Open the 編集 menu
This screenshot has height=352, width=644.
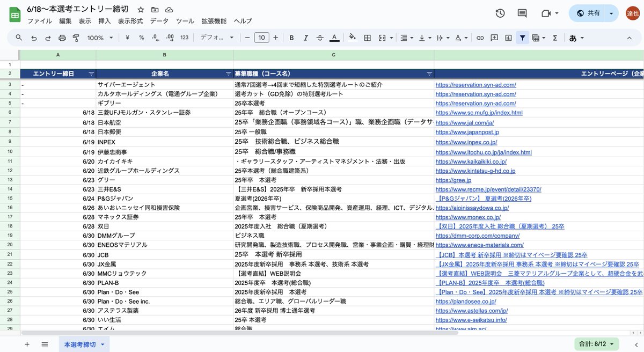point(65,21)
